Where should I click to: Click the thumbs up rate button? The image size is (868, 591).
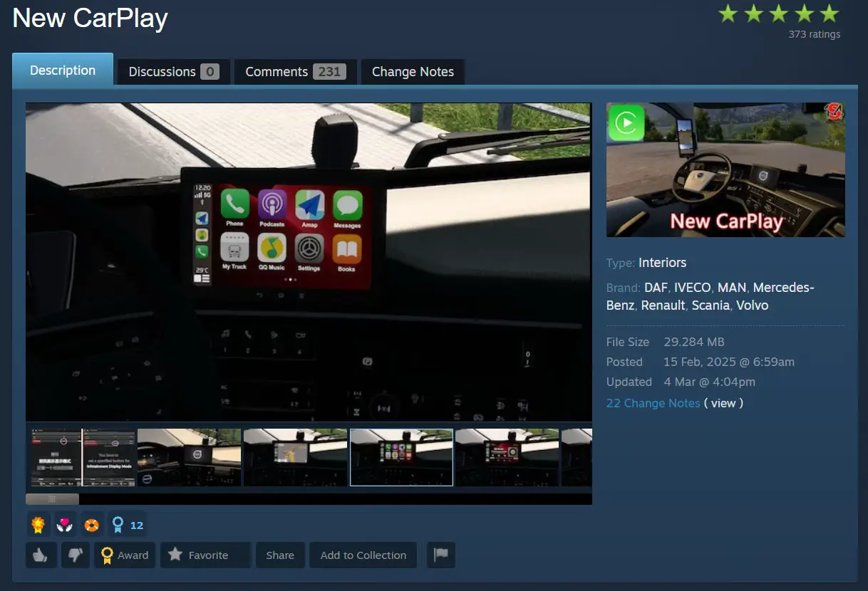coord(41,555)
